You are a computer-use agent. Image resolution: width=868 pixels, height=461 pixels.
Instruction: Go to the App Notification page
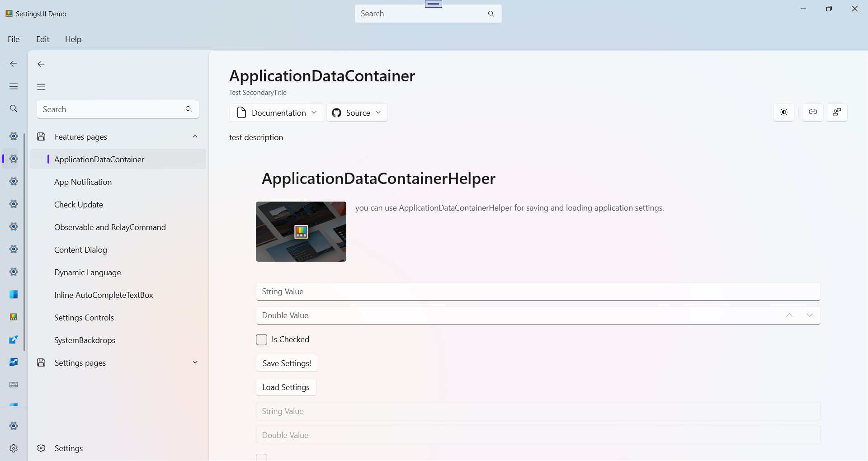click(118, 182)
